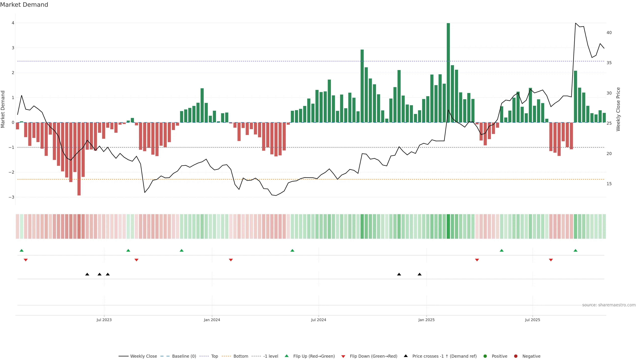Hide the Top dotted line via legend
Viewport: 644px width, 362px height.
click(x=214, y=356)
